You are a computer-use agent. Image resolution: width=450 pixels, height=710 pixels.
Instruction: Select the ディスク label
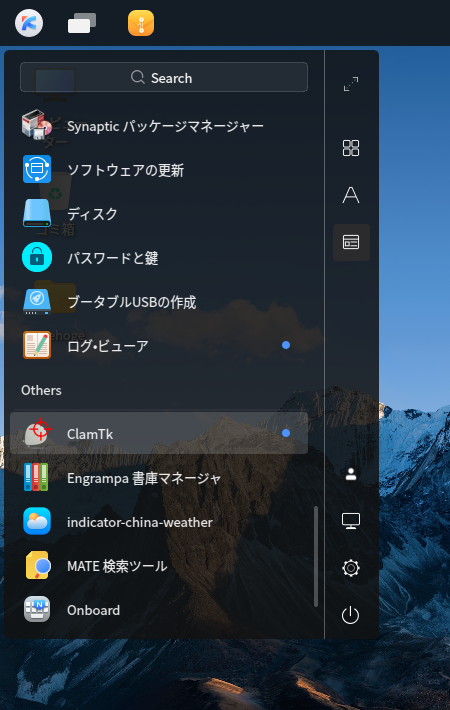coord(92,214)
